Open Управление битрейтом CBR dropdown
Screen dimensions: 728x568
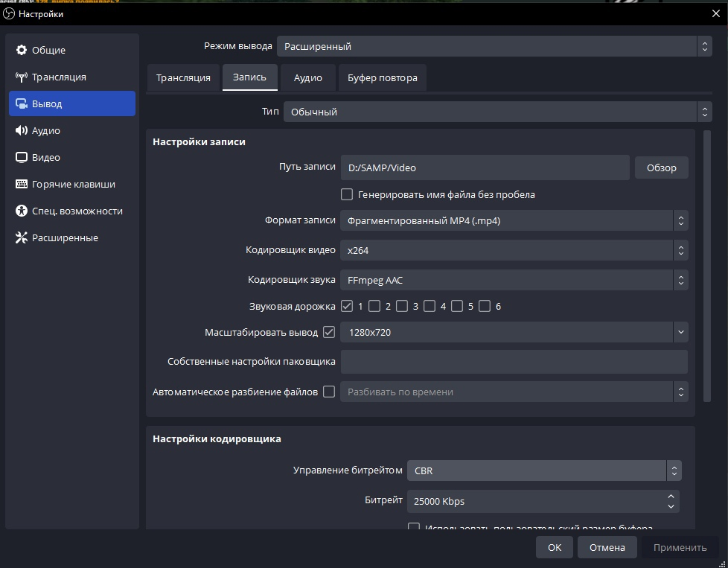(x=543, y=470)
